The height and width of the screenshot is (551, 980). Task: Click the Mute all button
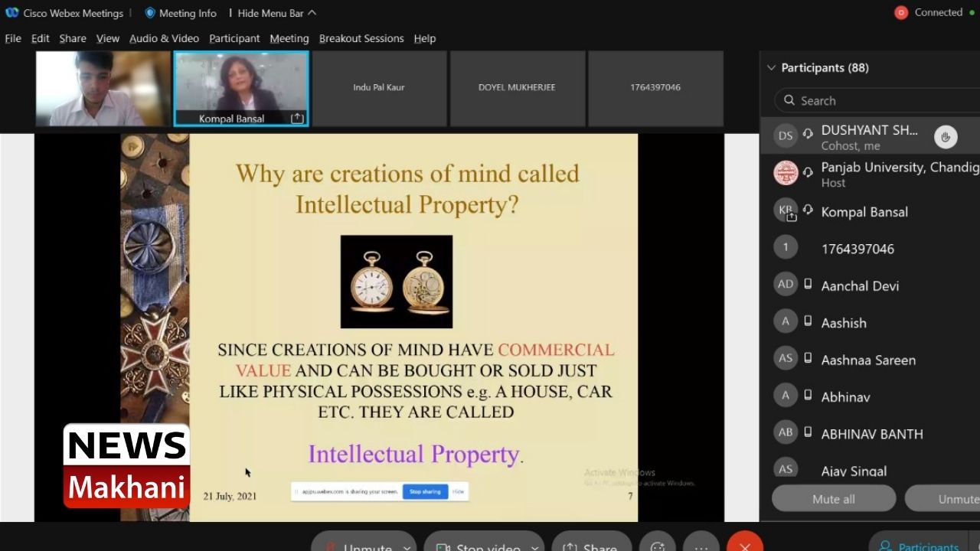click(x=833, y=499)
